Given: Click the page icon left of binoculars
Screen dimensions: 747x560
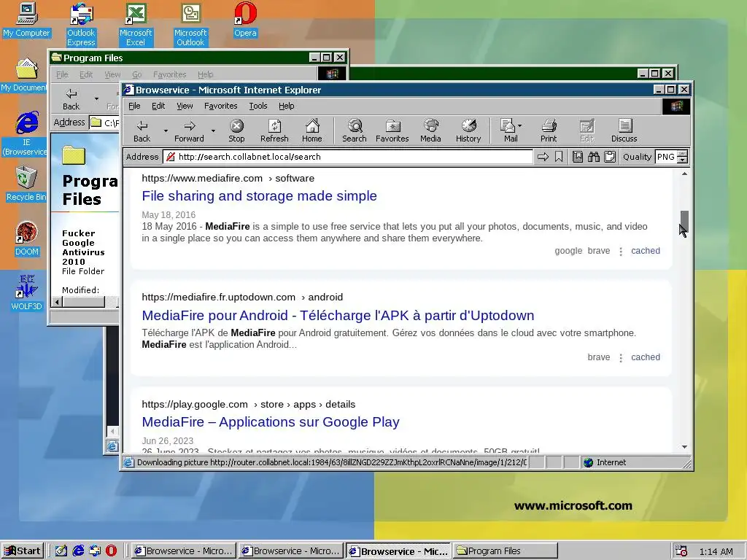Looking at the screenshot, I should pyautogui.click(x=578, y=157).
